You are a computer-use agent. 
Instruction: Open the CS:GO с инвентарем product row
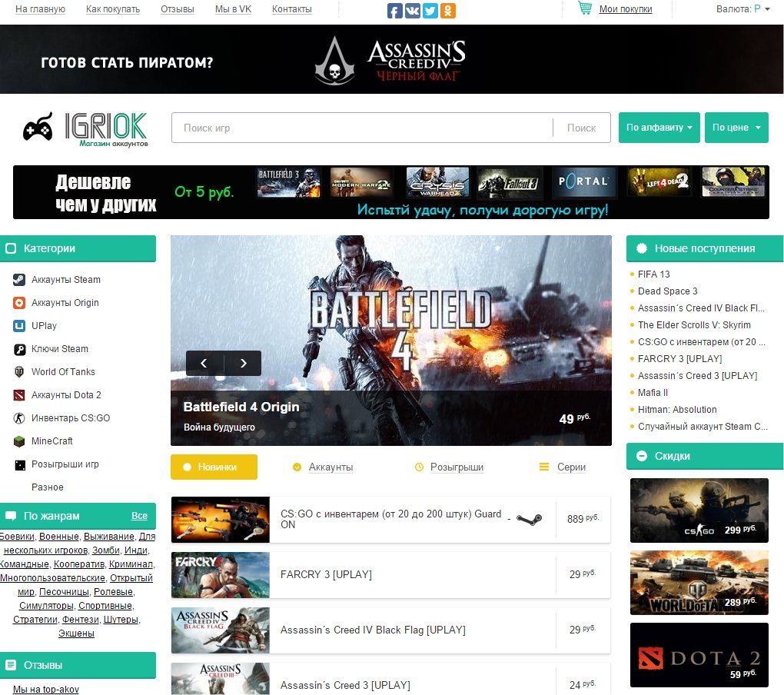(x=390, y=520)
